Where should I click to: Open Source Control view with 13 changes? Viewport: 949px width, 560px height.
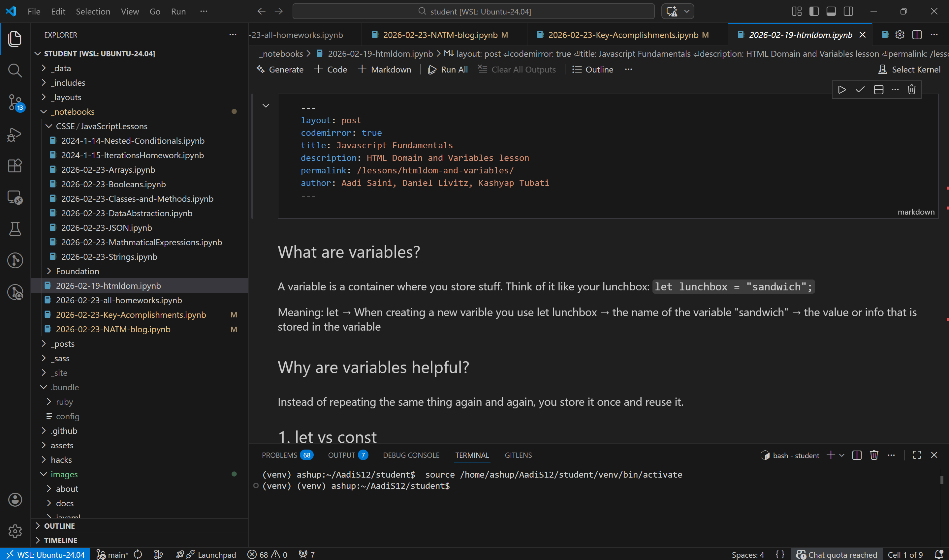tap(16, 102)
